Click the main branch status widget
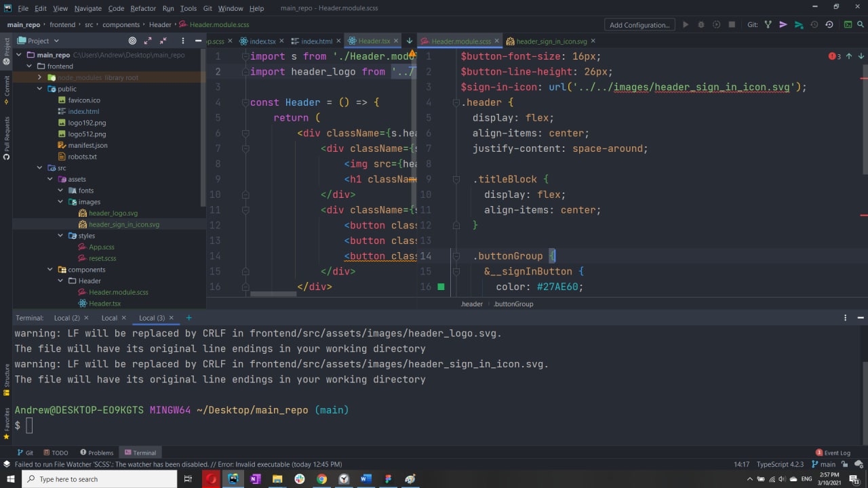868x488 pixels. (823, 464)
